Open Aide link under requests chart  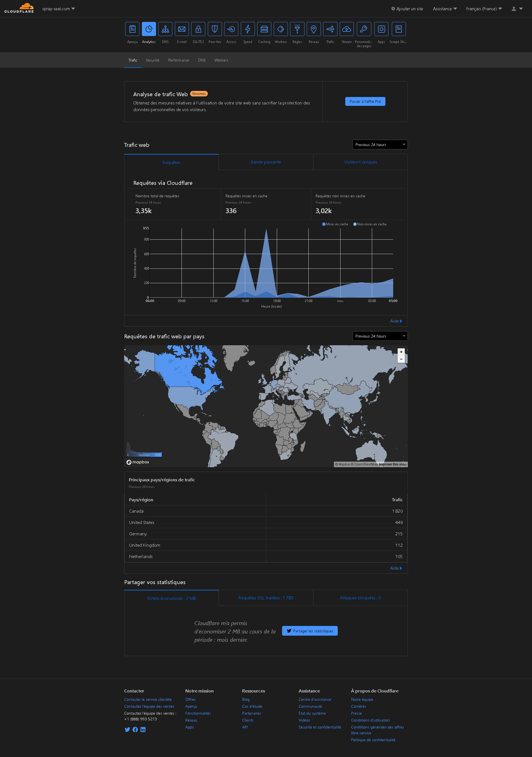[396, 321]
